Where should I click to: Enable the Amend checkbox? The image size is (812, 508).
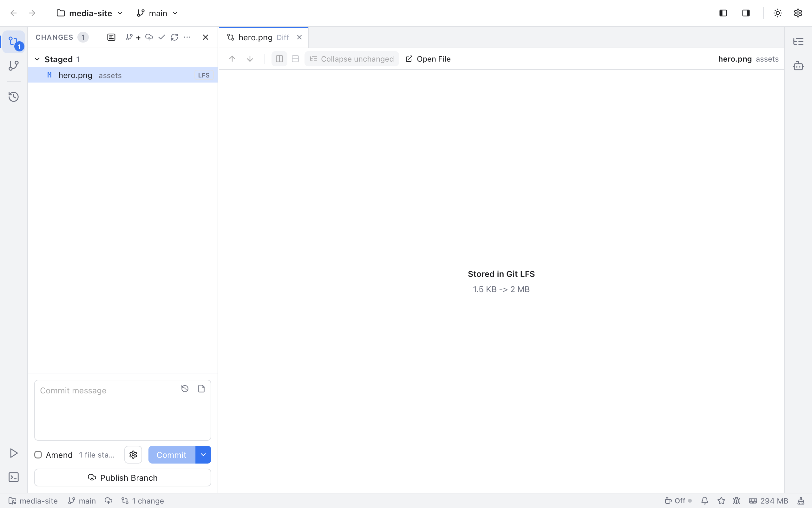38,455
